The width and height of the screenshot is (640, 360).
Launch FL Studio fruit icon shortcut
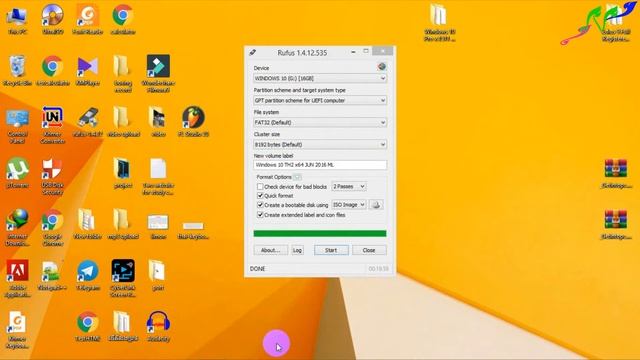coord(193,122)
